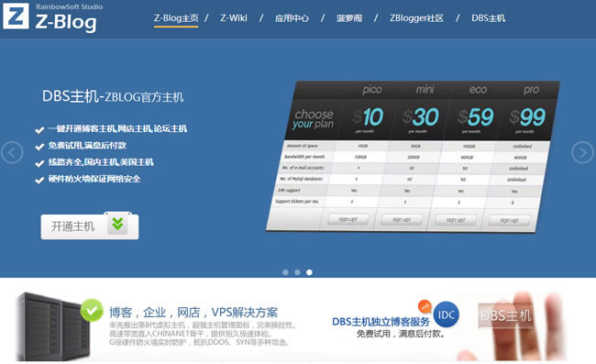Open the Z-Blog主页 menu item
This screenshot has width=596, height=364.
176,18
